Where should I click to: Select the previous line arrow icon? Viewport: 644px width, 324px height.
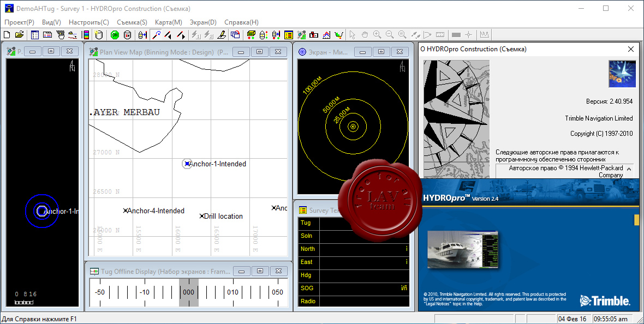pyautogui.click(x=168, y=35)
